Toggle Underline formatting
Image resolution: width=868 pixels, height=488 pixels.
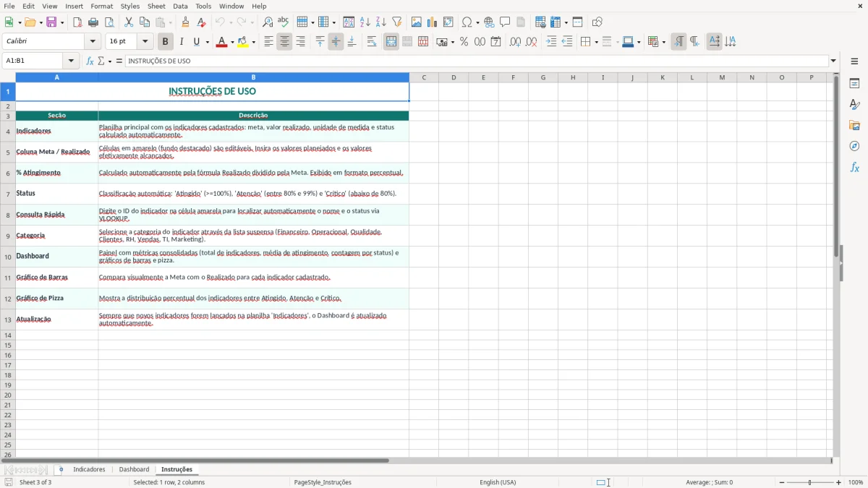pyautogui.click(x=197, y=42)
